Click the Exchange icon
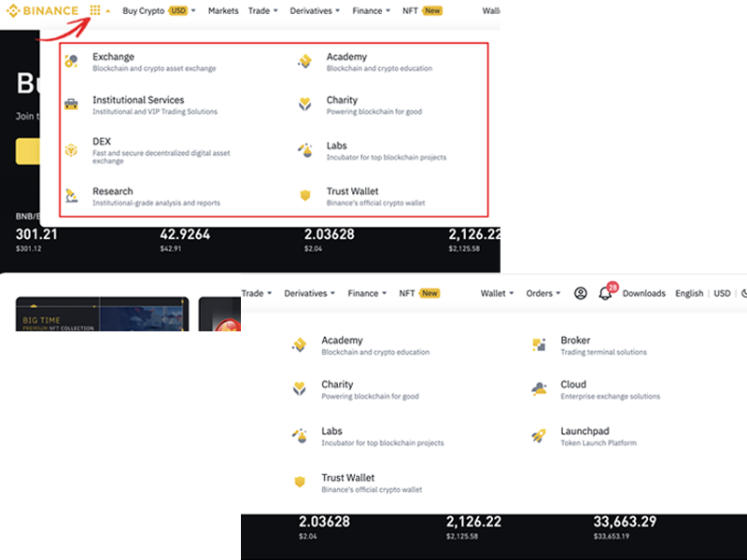 click(x=72, y=61)
